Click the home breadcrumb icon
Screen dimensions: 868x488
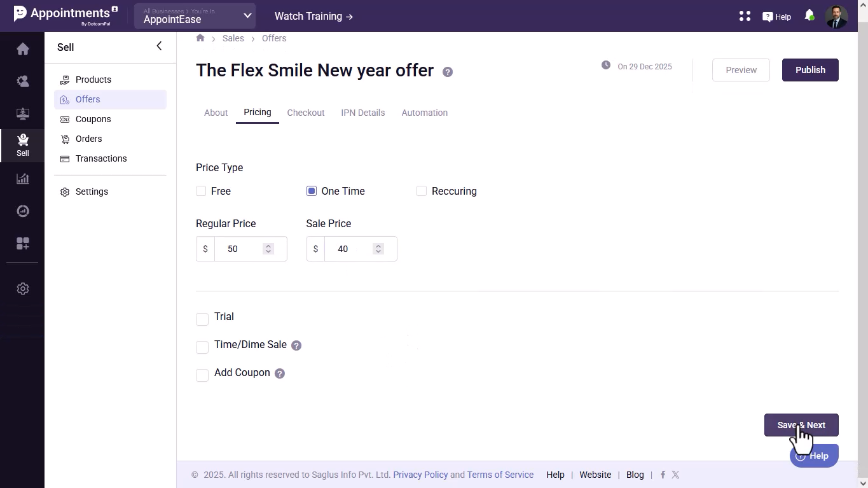click(200, 38)
